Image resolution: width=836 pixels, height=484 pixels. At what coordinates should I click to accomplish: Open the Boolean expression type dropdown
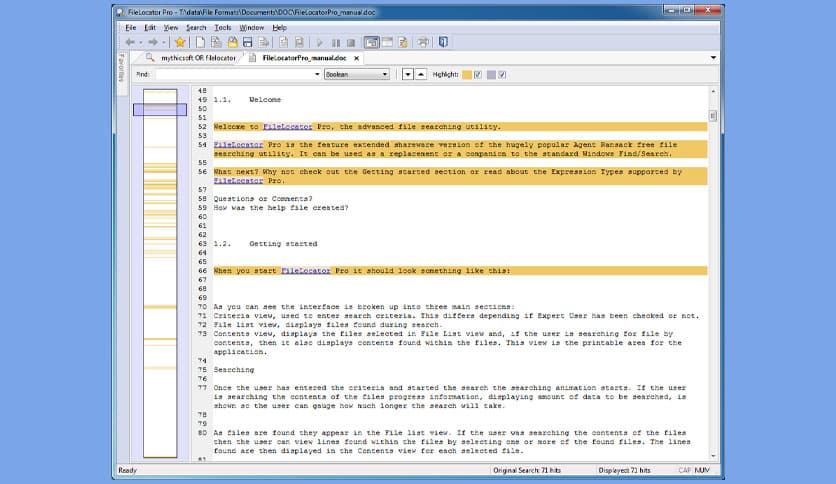click(357, 75)
